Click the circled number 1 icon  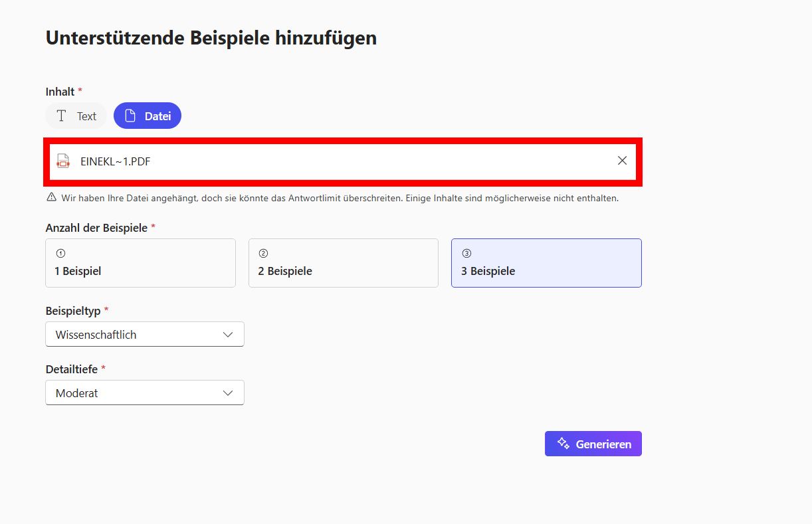pyautogui.click(x=61, y=253)
